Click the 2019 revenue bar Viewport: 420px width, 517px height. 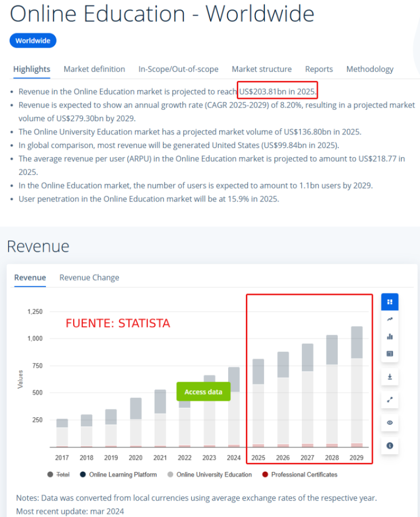coord(111,428)
